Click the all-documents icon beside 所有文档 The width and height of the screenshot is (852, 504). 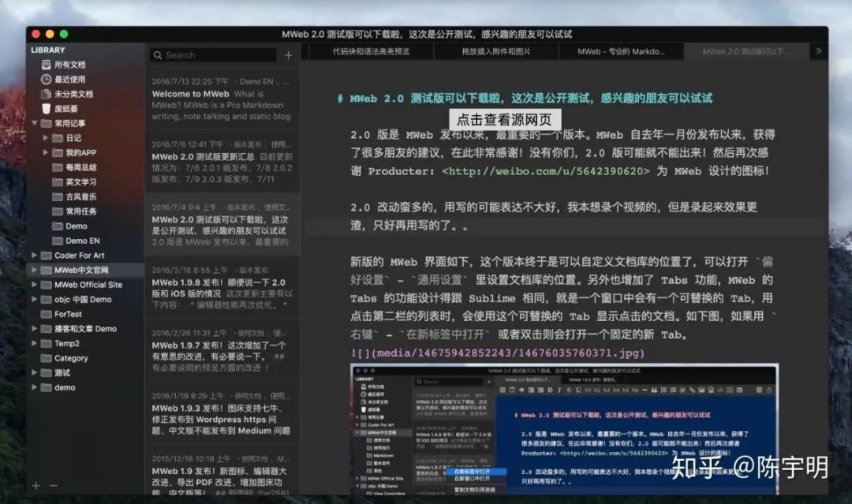(x=47, y=65)
